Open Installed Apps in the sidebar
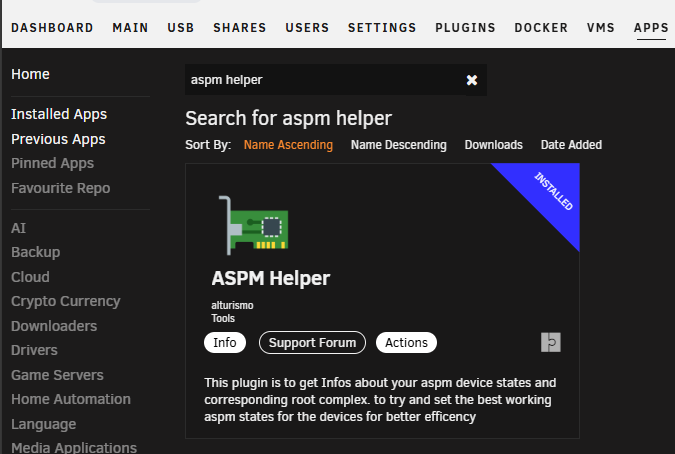Screen dimensions: 675x454 (59, 114)
